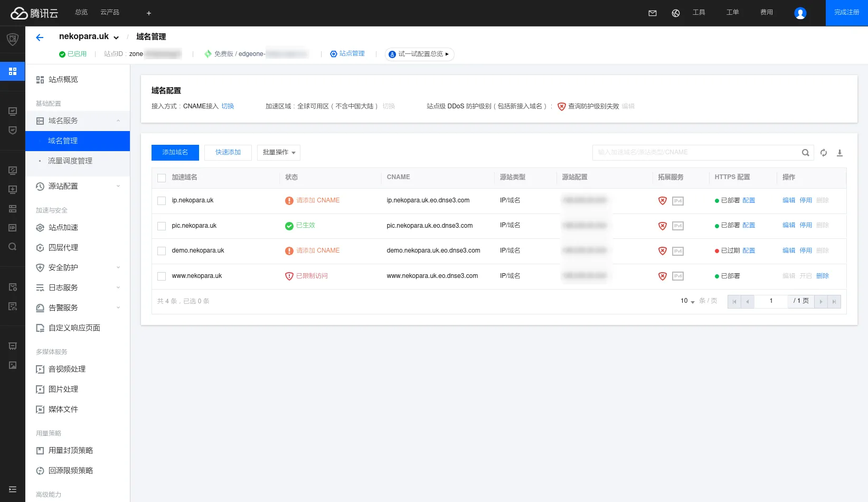Image resolution: width=868 pixels, height=502 pixels.
Task: Check the pic.nekopara.uk row checkbox
Action: coord(162,226)
